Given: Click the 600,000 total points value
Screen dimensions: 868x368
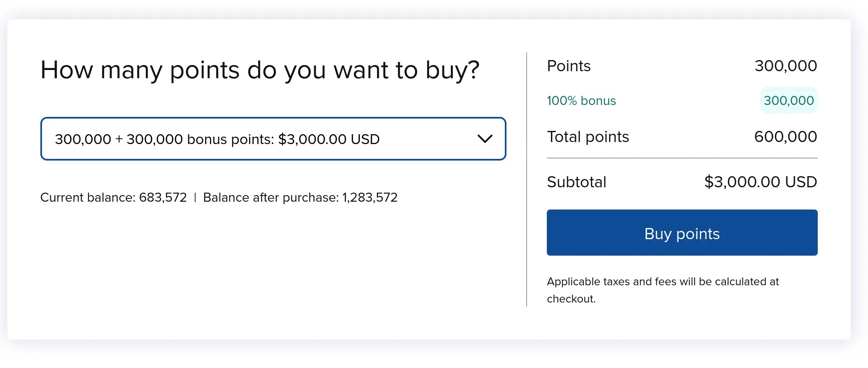Looking at the screenshot, I should pyautogui.click(x=785, y=137).
